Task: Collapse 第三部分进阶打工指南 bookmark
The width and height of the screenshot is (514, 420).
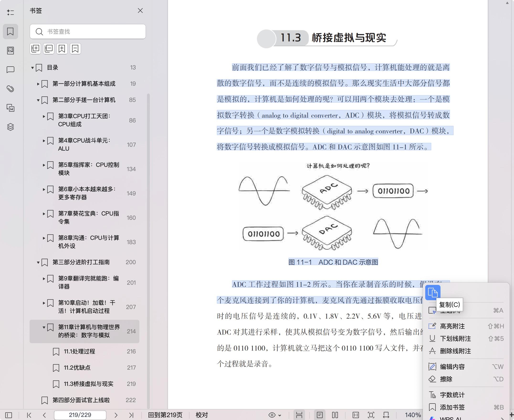Action: click(38, 262)
